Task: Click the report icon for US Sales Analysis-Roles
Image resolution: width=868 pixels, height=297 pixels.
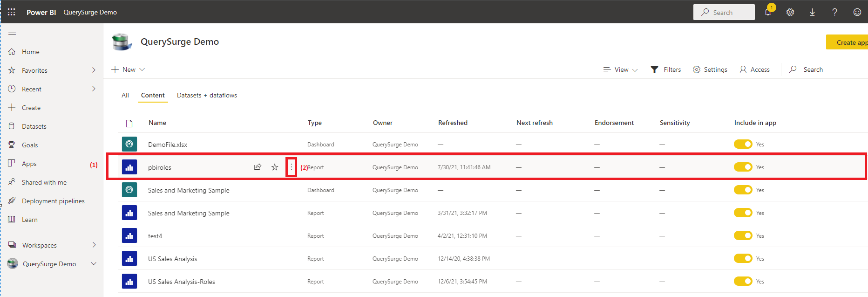Action: 129,281
